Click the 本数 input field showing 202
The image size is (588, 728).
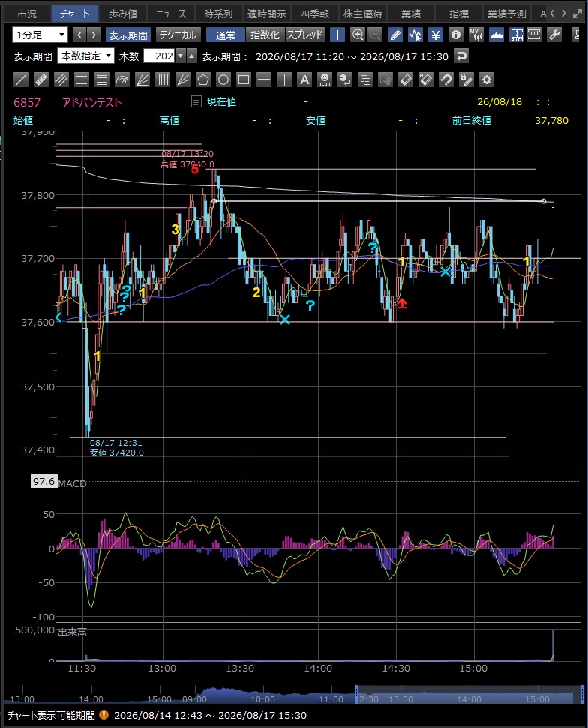(159, 56)
